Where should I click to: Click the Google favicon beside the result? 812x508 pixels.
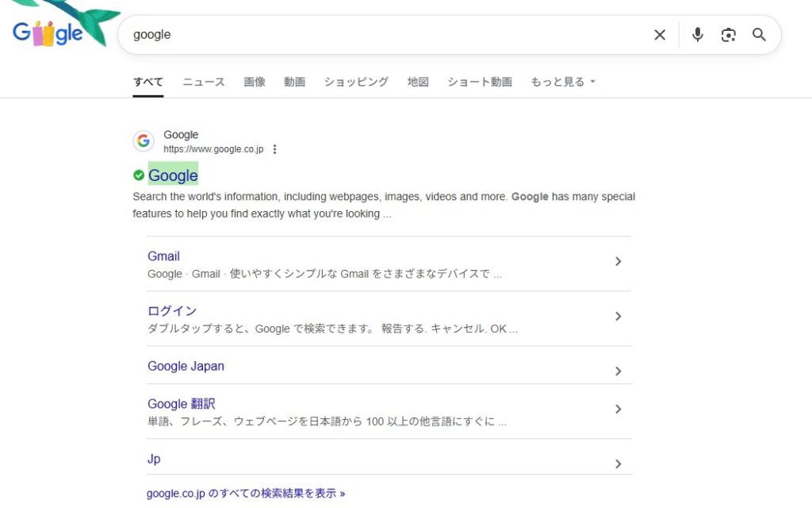click(144, 141)
